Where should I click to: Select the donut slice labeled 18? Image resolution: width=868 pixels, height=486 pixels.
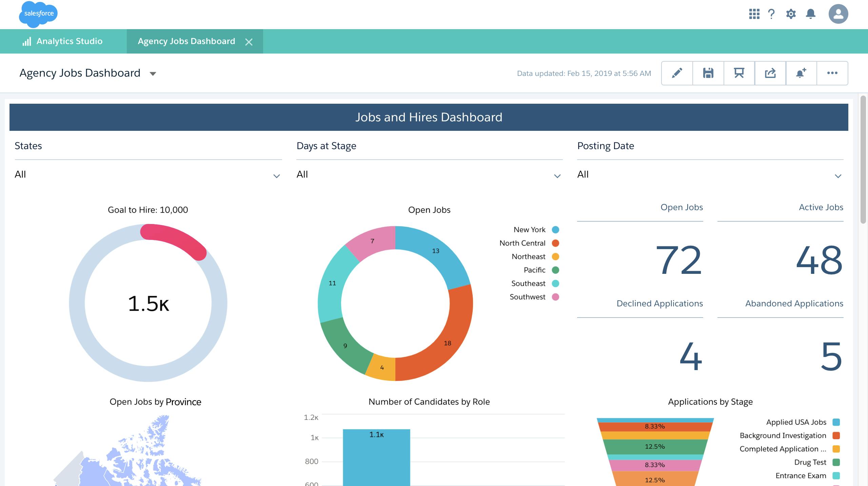pyautogui.click(x=448, y=343)
